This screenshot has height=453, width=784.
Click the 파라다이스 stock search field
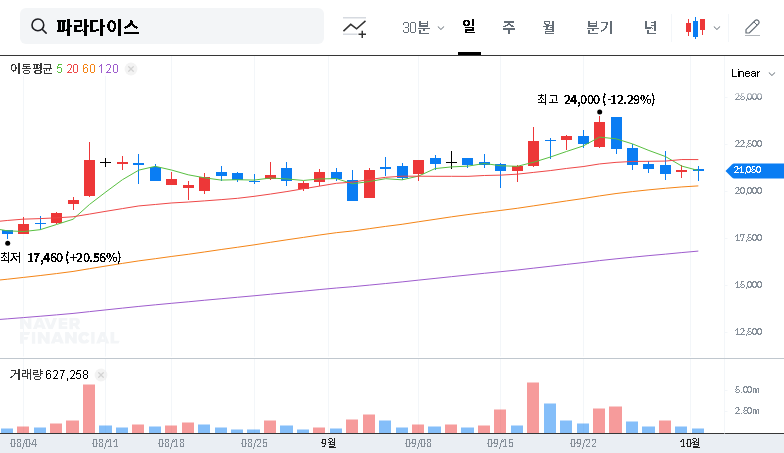pos(180,27)
